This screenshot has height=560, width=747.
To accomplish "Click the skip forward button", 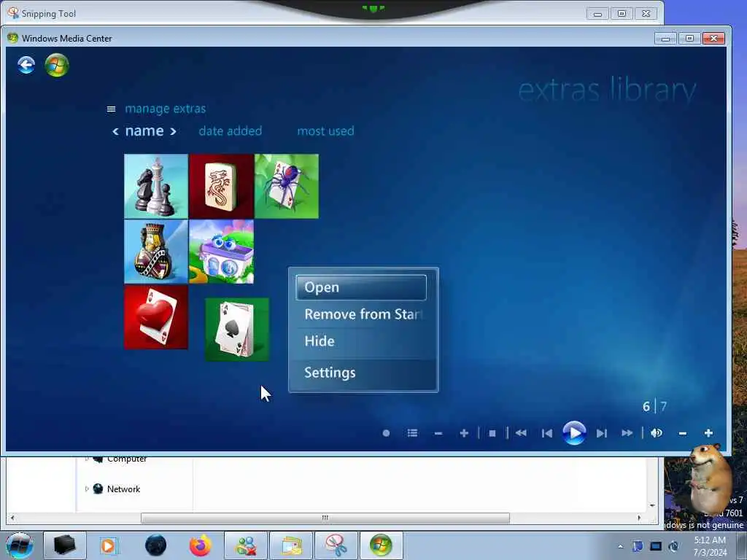I will tap(602, 433).
